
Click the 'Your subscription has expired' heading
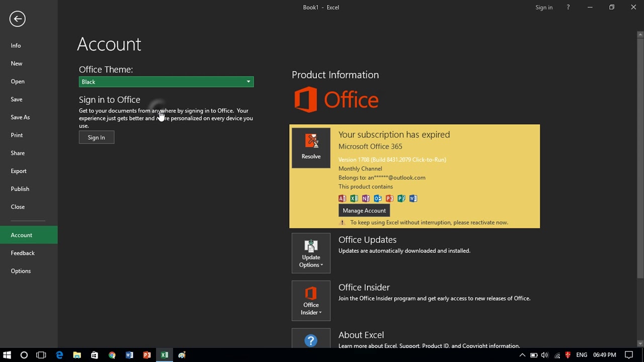pyautogui.click(x=394, y=135)
